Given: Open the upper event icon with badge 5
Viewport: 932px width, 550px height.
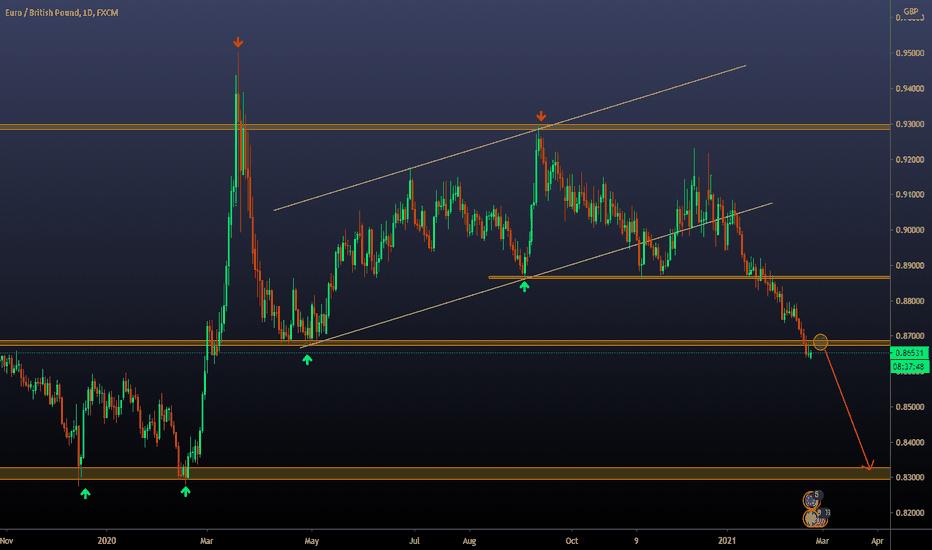Looking at the screenshot, I should [x=812, y=499].
